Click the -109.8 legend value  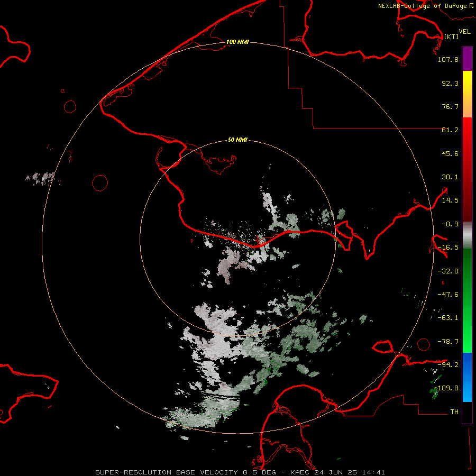[x=446, y=388]
